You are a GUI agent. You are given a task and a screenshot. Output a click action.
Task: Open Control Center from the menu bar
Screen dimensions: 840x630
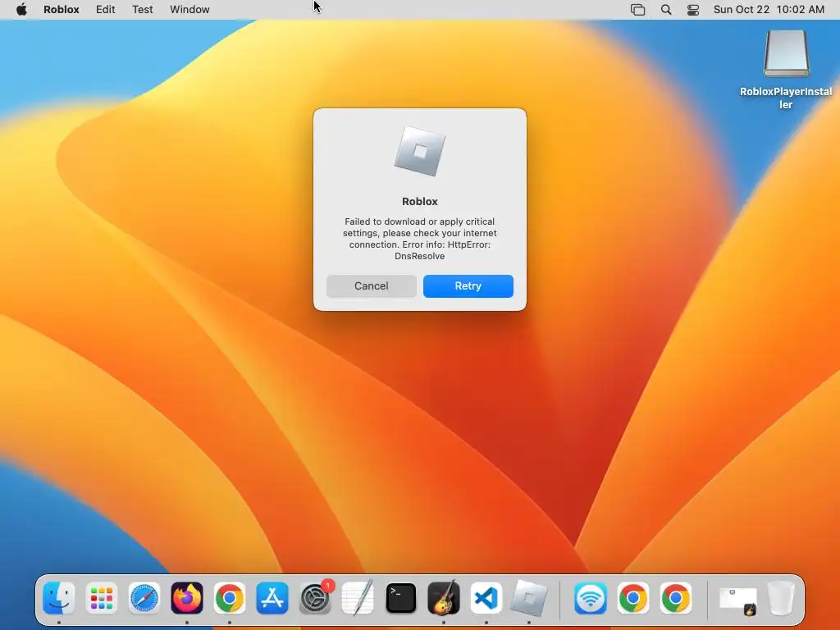pos(693,10)
